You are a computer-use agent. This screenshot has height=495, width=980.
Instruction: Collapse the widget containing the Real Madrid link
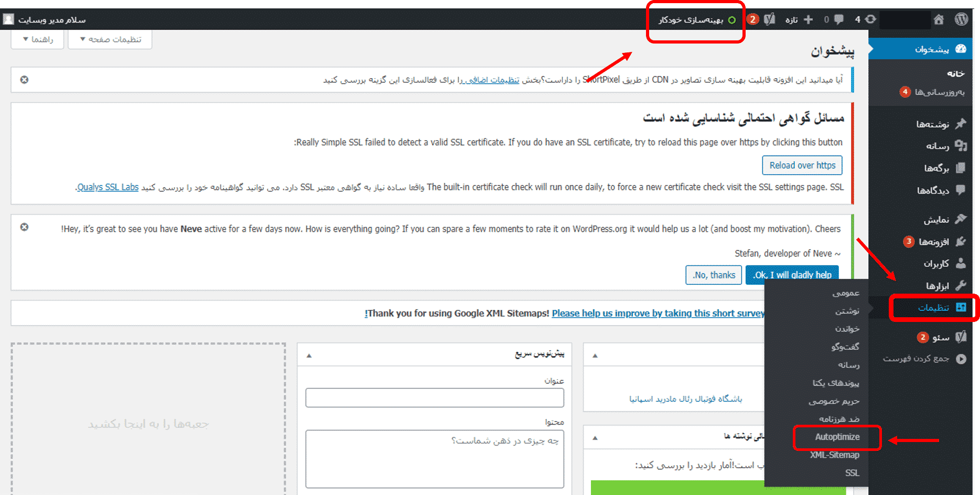coord(595,356)
